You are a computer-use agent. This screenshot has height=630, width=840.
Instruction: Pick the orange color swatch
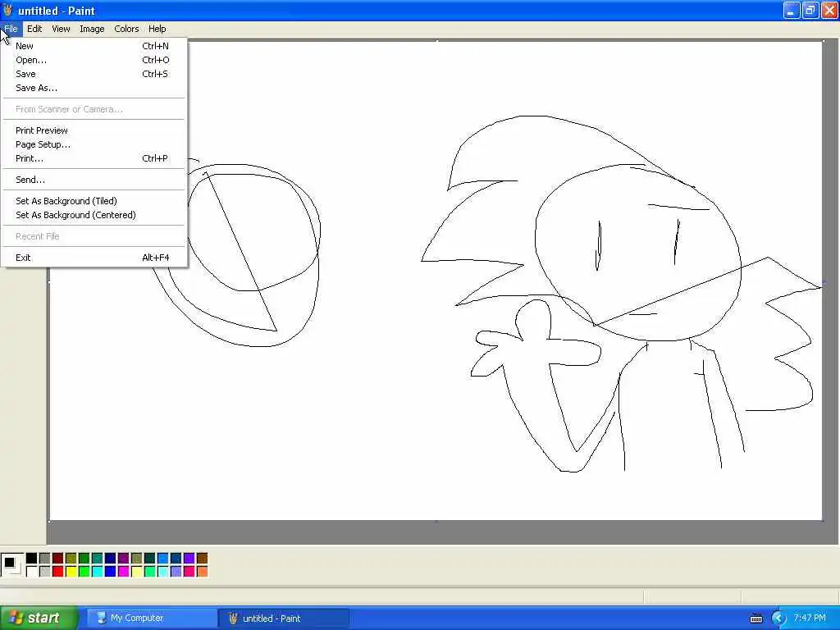202,572
